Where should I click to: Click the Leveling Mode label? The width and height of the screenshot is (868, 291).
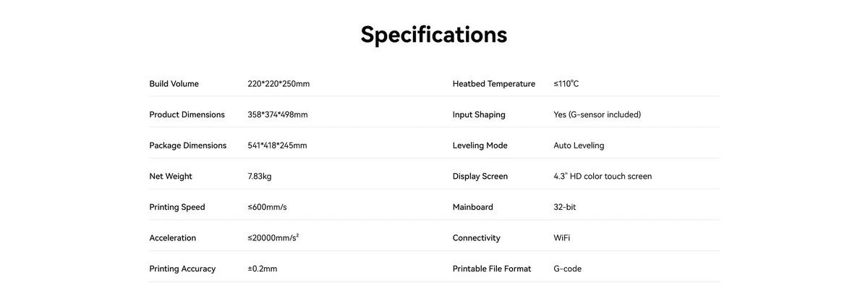tap(480, 145)
